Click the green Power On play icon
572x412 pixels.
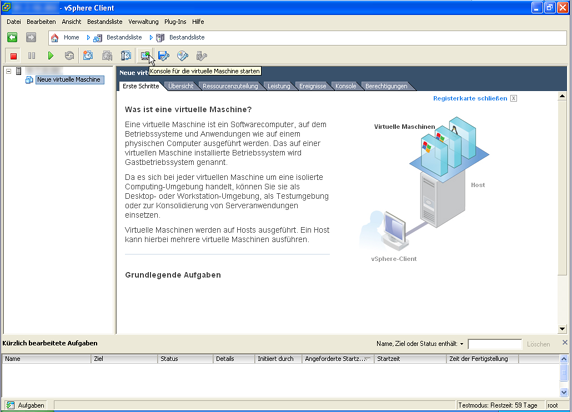tap(51, 56)
